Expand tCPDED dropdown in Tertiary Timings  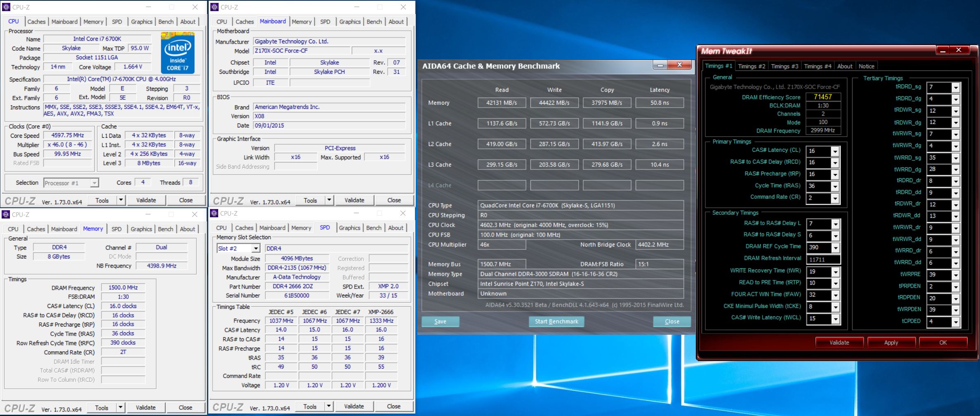pos(955,322)
